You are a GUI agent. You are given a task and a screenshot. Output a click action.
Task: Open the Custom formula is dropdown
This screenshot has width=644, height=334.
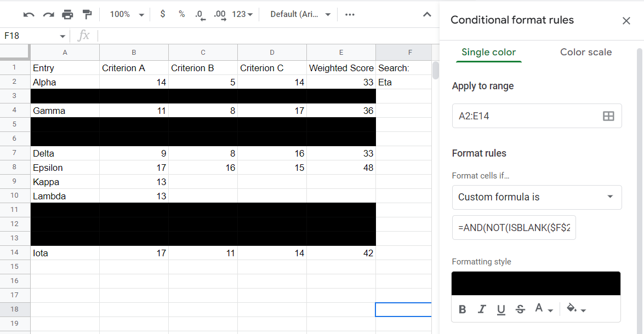click(x=537, y=197)
